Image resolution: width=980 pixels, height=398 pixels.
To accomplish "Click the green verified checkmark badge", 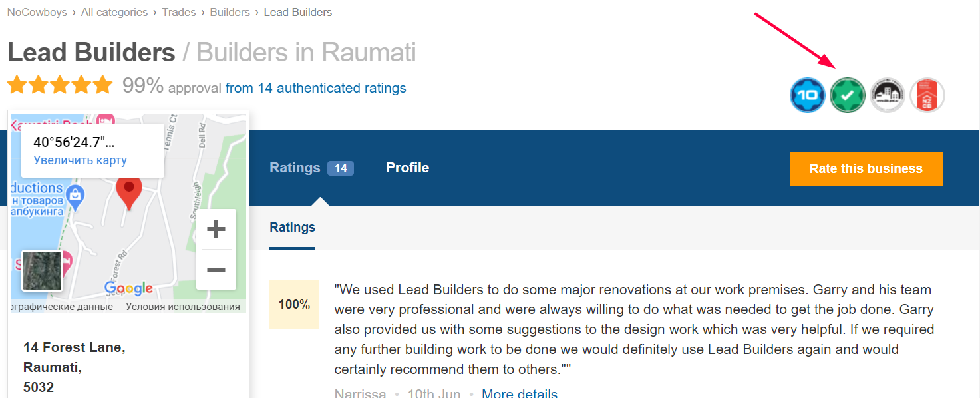I will pos(848,95).
